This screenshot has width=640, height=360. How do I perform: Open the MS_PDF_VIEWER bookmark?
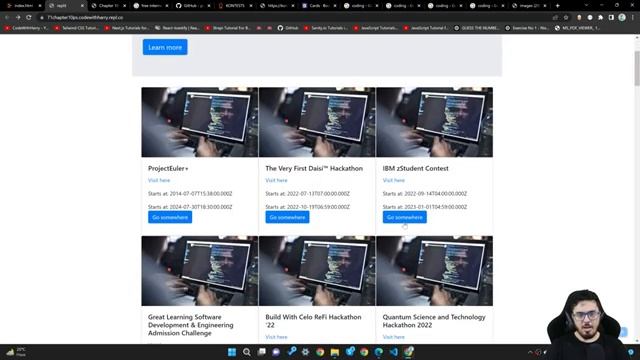578,28
